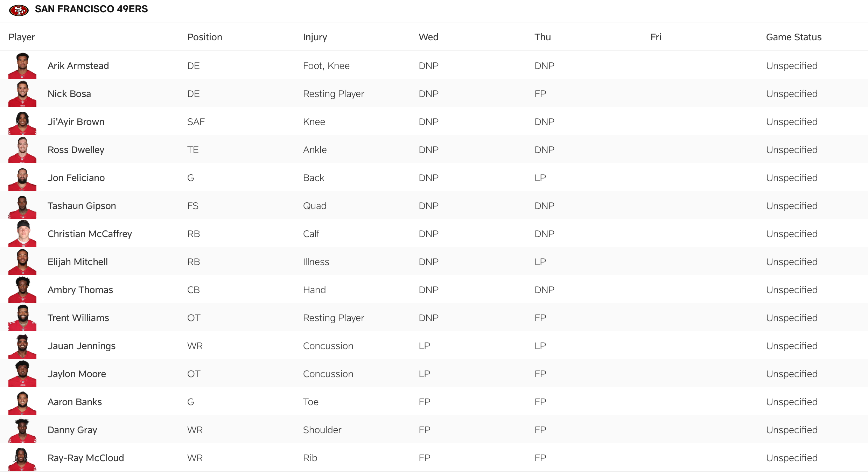
Task: Click Arik Armstead's headshot photo
Action: (x=22, y=66)
